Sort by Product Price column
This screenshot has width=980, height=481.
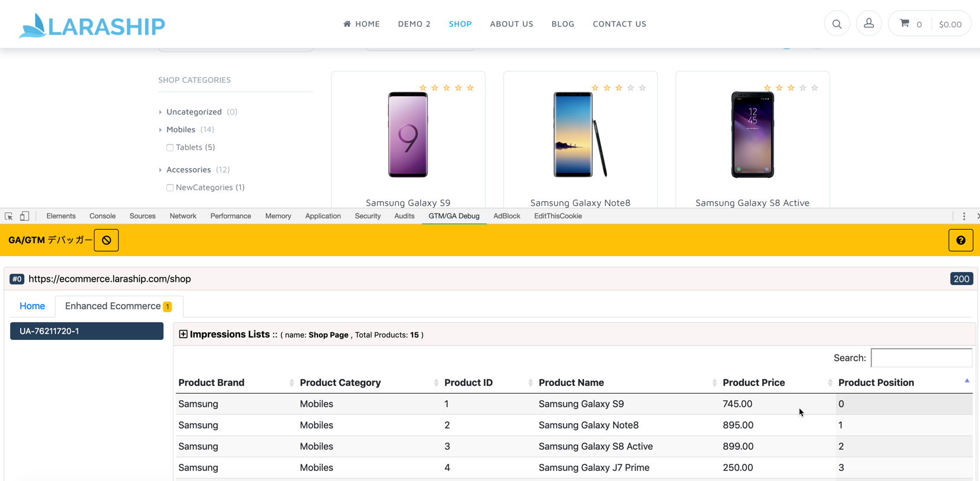778,382
